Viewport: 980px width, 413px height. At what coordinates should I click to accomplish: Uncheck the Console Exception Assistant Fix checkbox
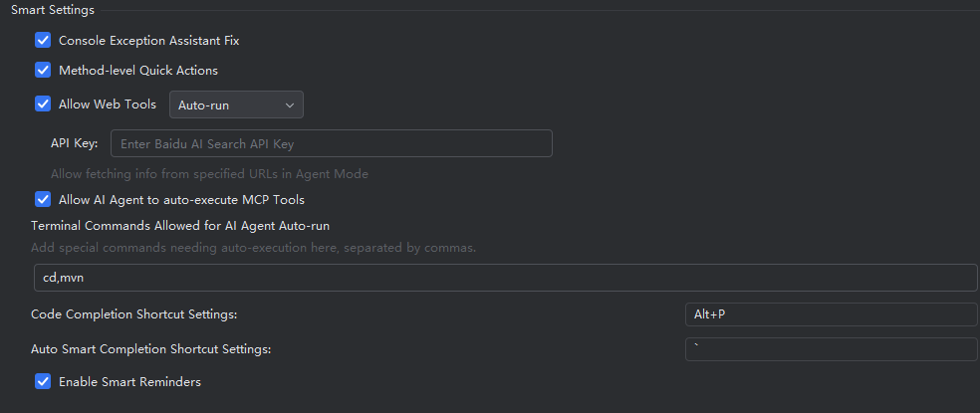(x=43, y=41)
